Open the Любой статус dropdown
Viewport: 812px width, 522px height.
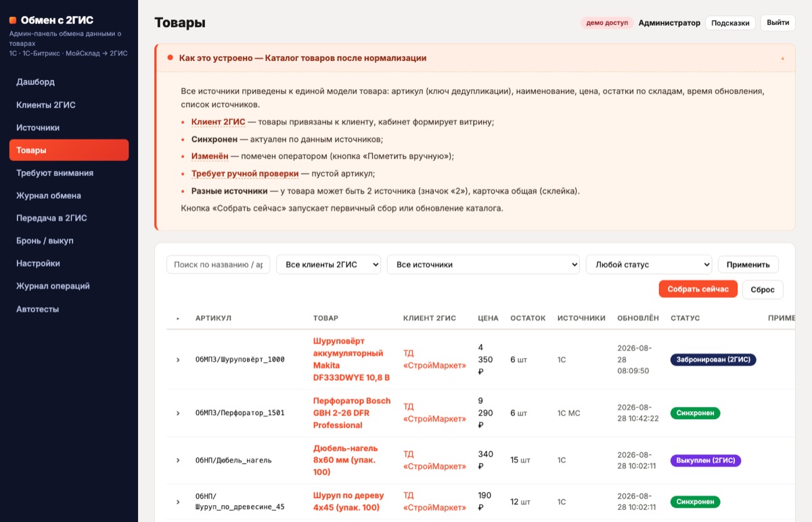[x=649, y=265]
